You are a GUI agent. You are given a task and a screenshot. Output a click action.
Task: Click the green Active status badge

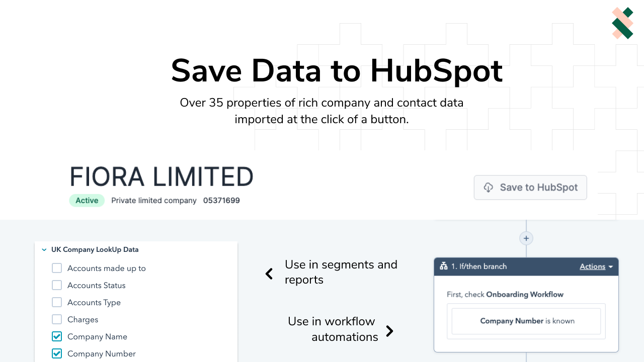pyautogui.click(x=87, y=201)
